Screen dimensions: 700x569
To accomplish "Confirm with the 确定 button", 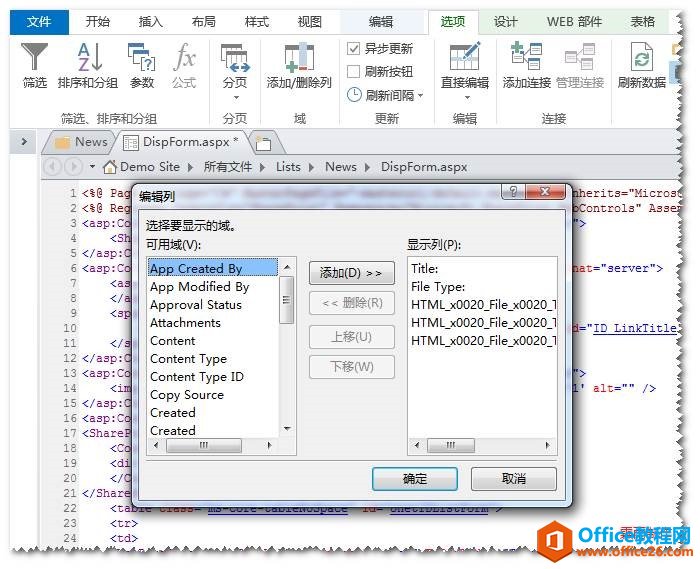I will [x=415, y=479].
